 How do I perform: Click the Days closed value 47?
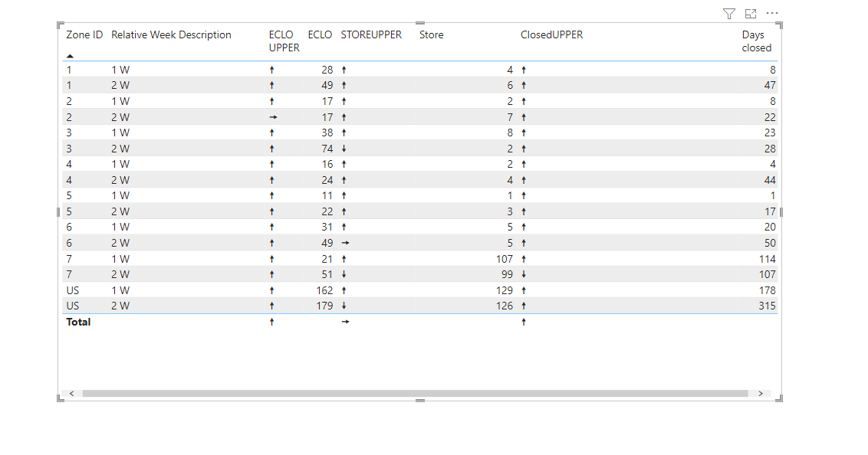click(770, 85)
